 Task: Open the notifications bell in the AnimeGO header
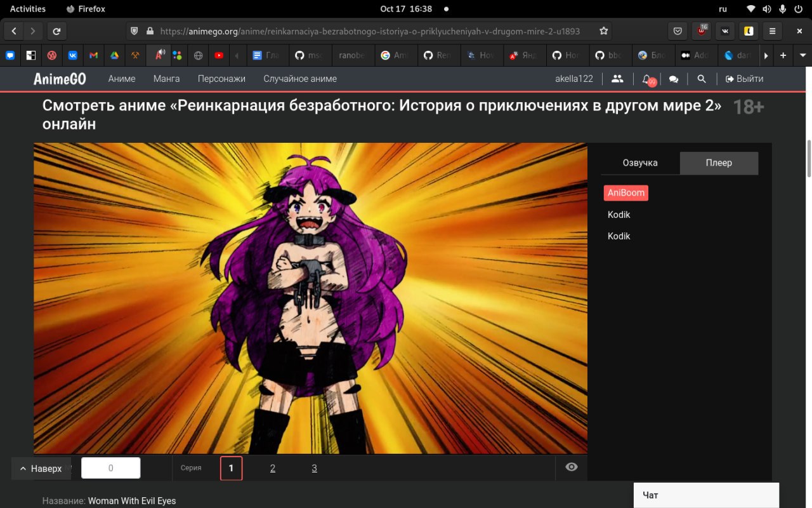pos(646,79)
